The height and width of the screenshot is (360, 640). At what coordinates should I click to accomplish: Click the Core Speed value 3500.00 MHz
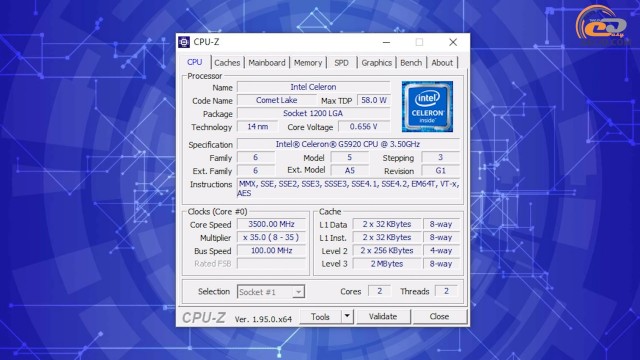[271, 224]
